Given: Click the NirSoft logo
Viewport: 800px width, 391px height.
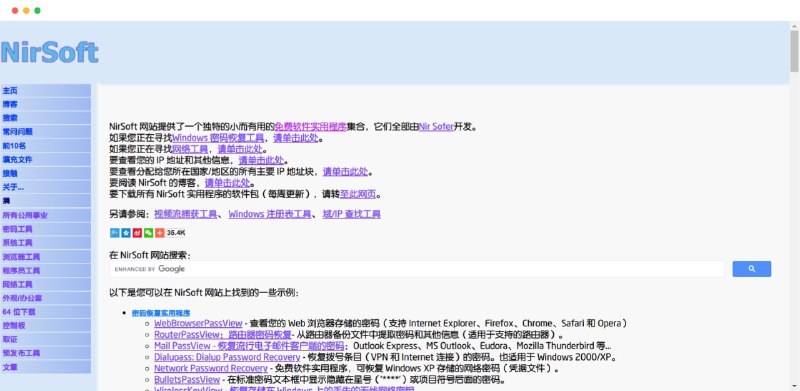Looking at the screenshot, I should pyautogui.click(x=49, y=52).
